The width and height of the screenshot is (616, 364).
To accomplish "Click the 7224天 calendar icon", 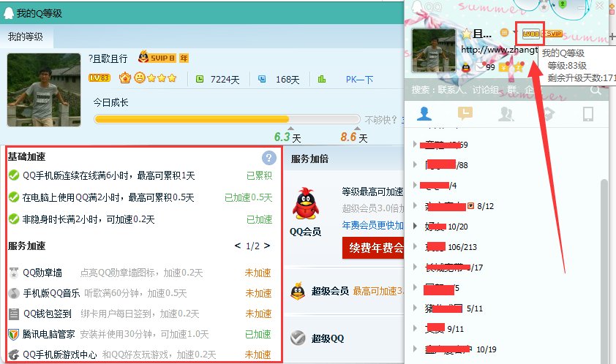I will (200, 79).
